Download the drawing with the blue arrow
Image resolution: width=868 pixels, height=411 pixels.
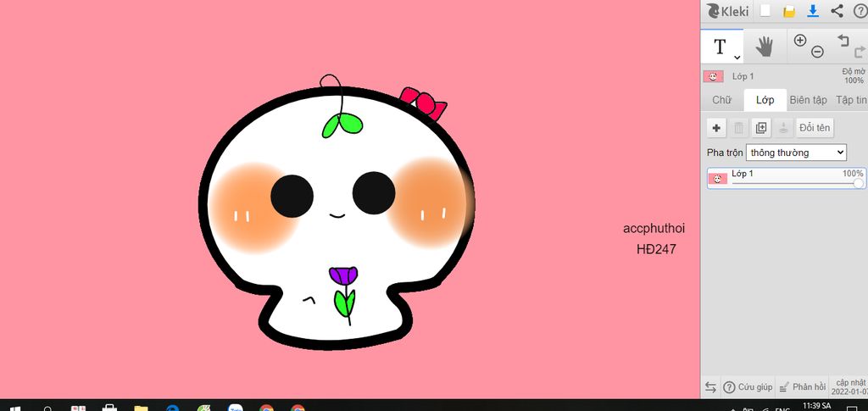point(813,11)
